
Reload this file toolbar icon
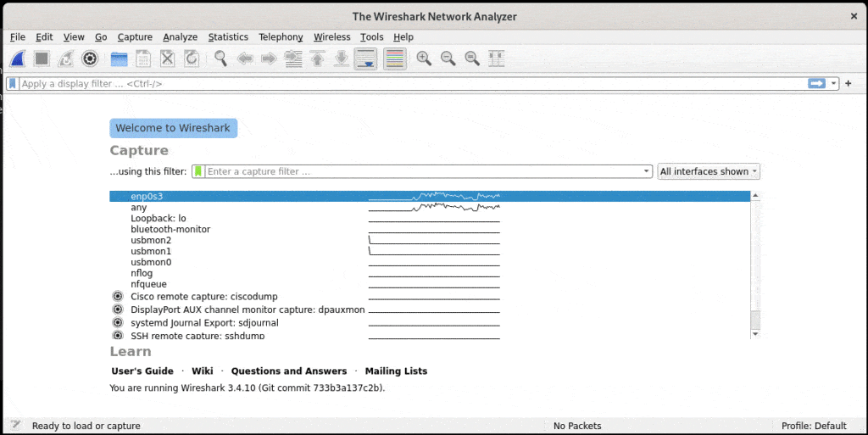tap(192, 59)
